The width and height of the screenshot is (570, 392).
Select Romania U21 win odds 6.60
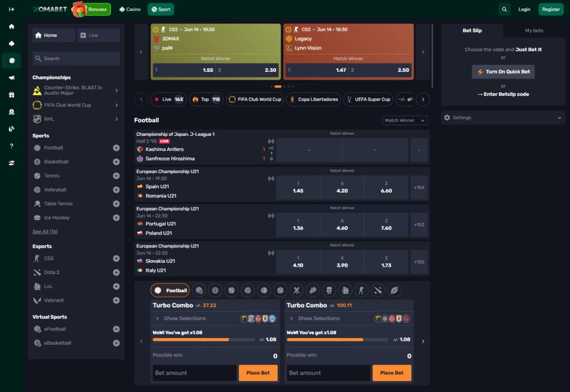386,187
